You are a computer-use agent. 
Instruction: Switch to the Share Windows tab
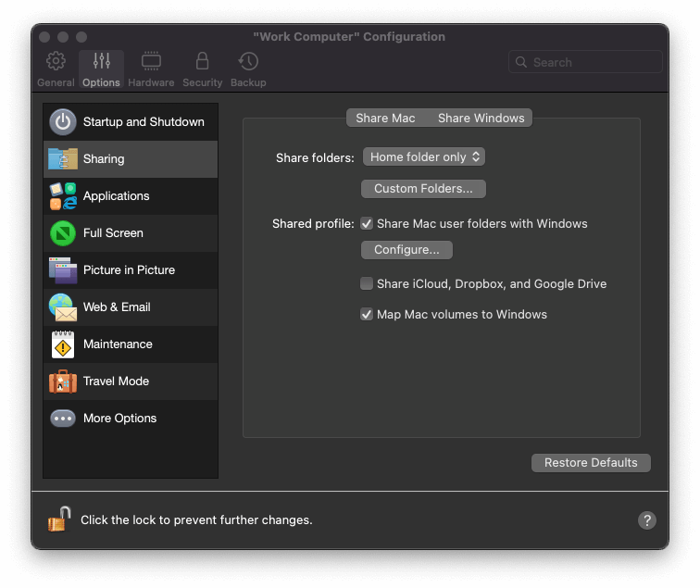(481, 119)
